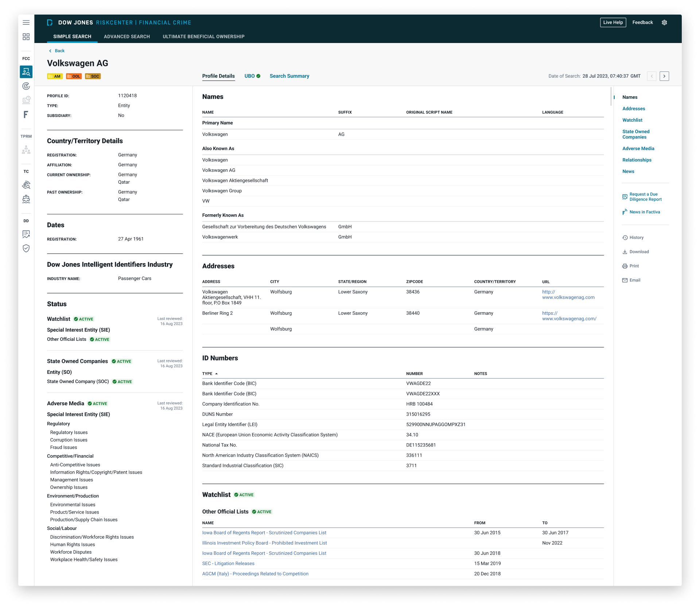Click the Corruption Issues adverse media item

(x=69, y=440)
